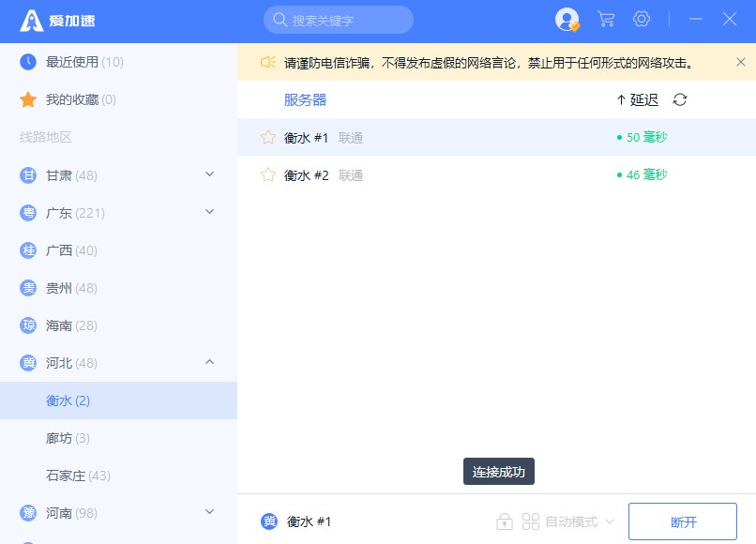Select 海南 (28) region
Image resolution: width=756 pixels, height=544 pixels.
click(x=118, y=325)
